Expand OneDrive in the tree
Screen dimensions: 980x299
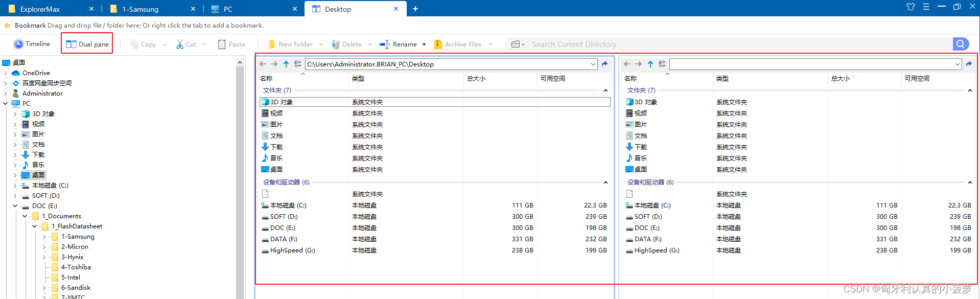tap(6, 73)
